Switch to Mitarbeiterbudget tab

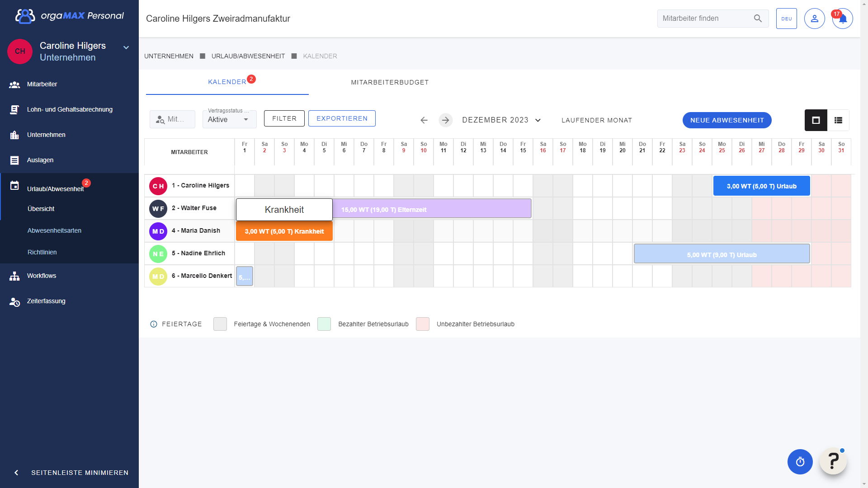click(x=390, y=82)
